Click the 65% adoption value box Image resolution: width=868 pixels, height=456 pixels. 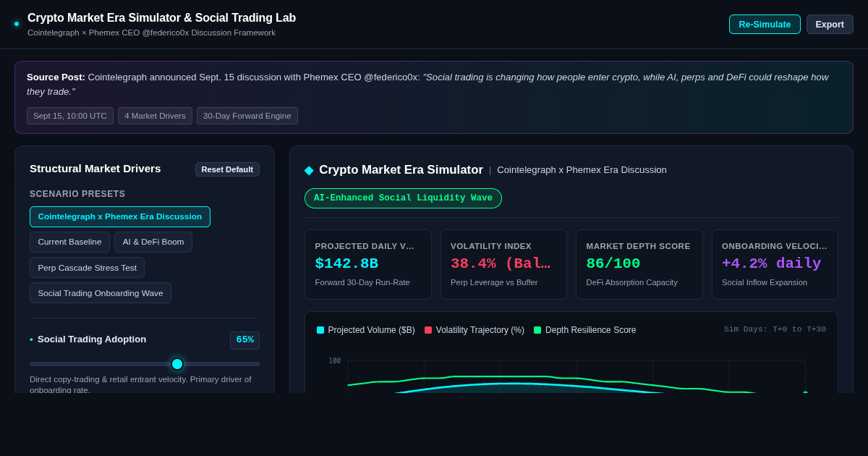pyautogui.click(x=244, y=340)
